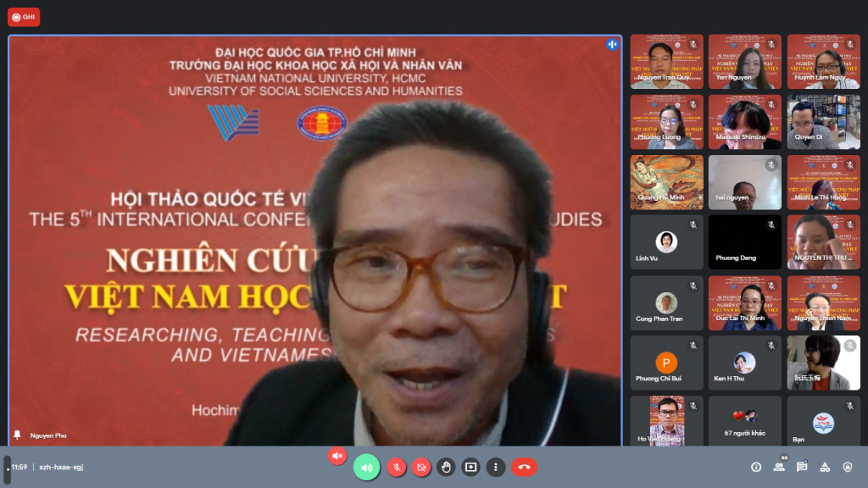This screenshot has width=868, height=488.
Task: Click muted mic icon on Ken H Thu
Action: coord(771,346)
